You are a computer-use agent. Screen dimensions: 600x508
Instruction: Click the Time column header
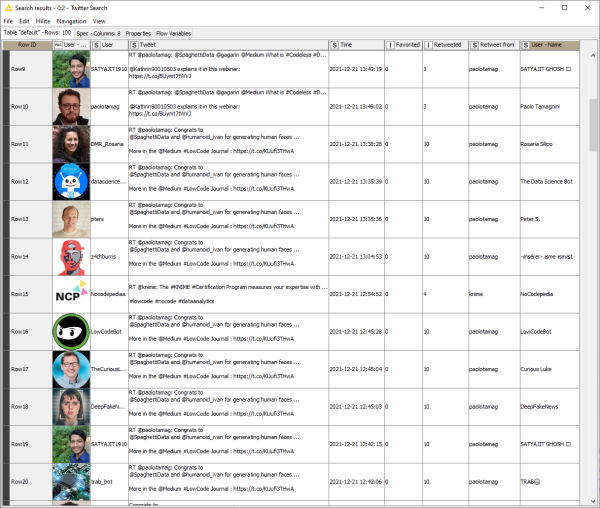pos(356,45)
